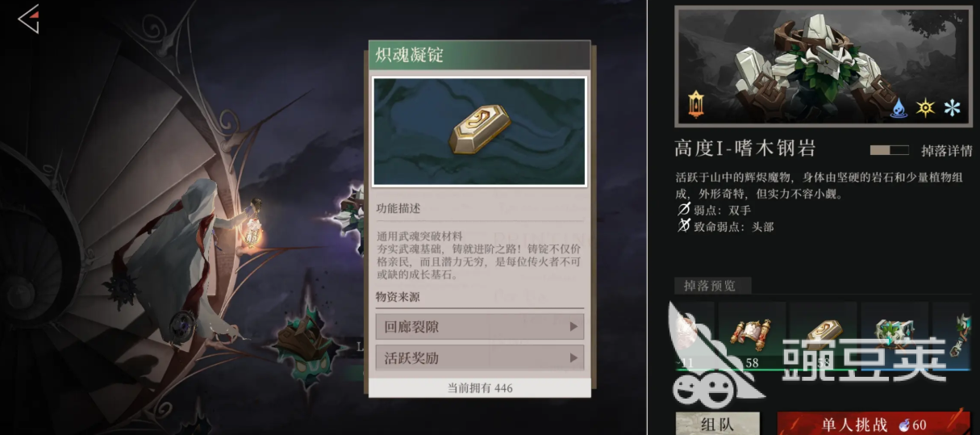The width and height of the screenshot is (980, 435).
Task: Tap the lantern badge on boss portrait
Action: tap(696, 104)
